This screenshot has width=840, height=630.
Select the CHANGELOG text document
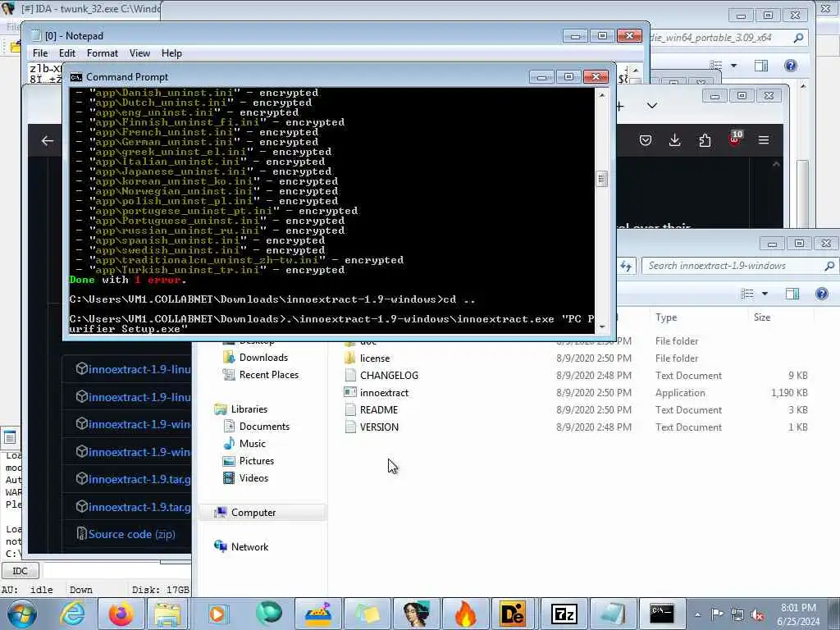point(389,376)
